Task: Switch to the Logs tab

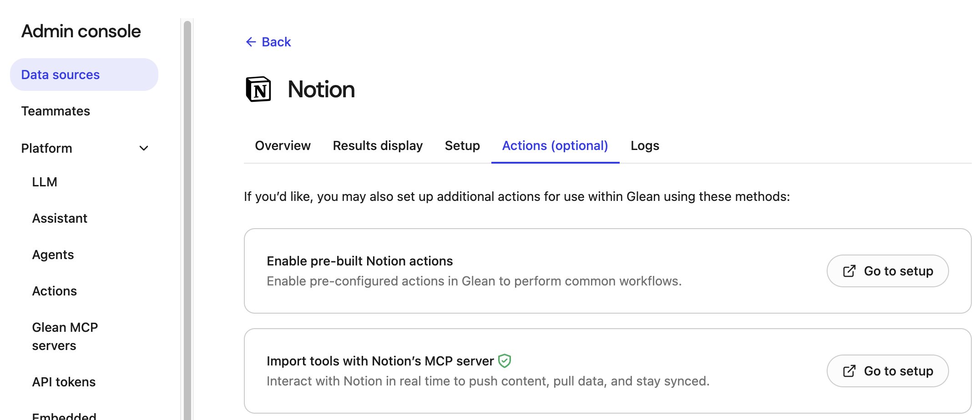Action: pyautogui.click(x=645, y=145)
